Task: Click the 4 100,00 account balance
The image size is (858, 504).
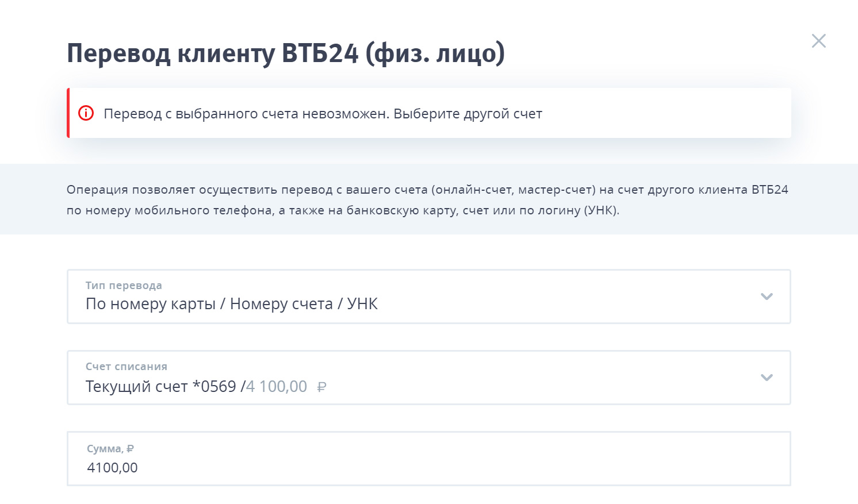Action: point(277,386)
